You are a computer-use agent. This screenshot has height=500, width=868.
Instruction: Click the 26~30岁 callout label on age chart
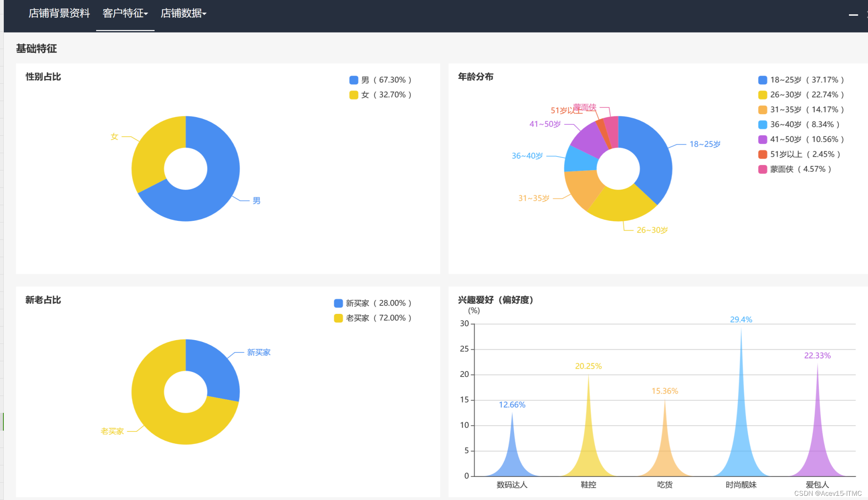(652, 230)
